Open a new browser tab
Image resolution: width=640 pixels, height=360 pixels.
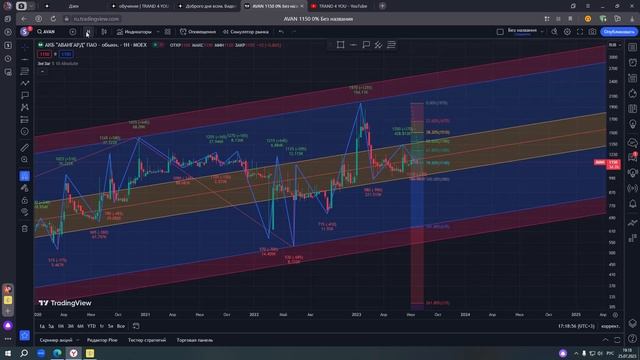(382, 6)
